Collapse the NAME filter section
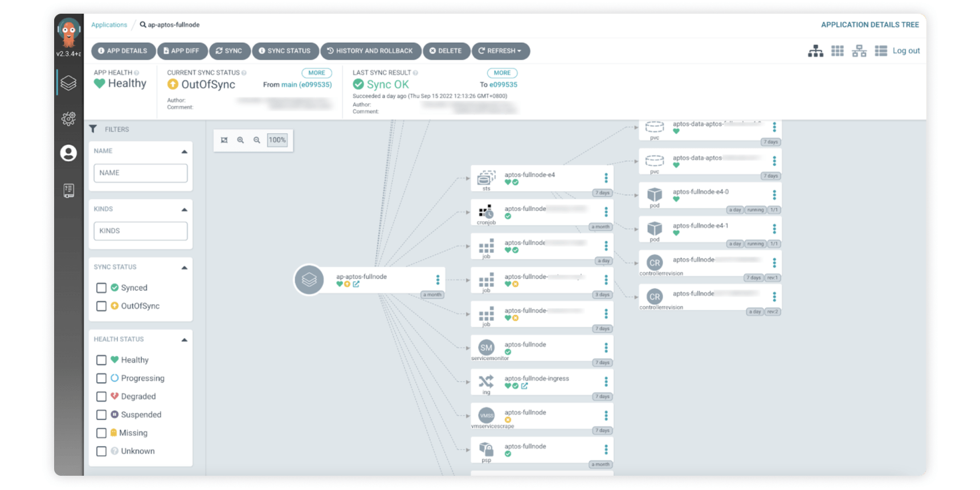 click(x=184, y=152)
